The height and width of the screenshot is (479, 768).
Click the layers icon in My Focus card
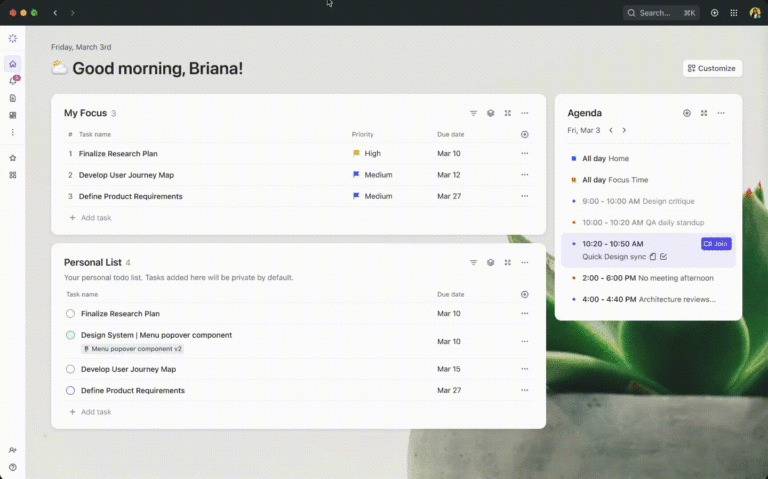[490, 113]
